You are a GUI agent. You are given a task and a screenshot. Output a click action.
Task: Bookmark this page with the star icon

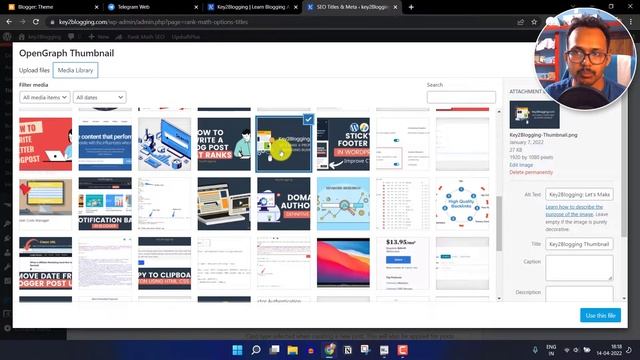(534, 22)
